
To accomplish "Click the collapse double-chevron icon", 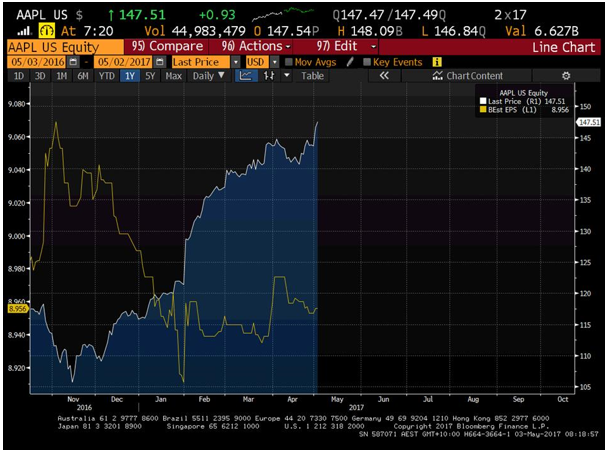I will point(383,76).
